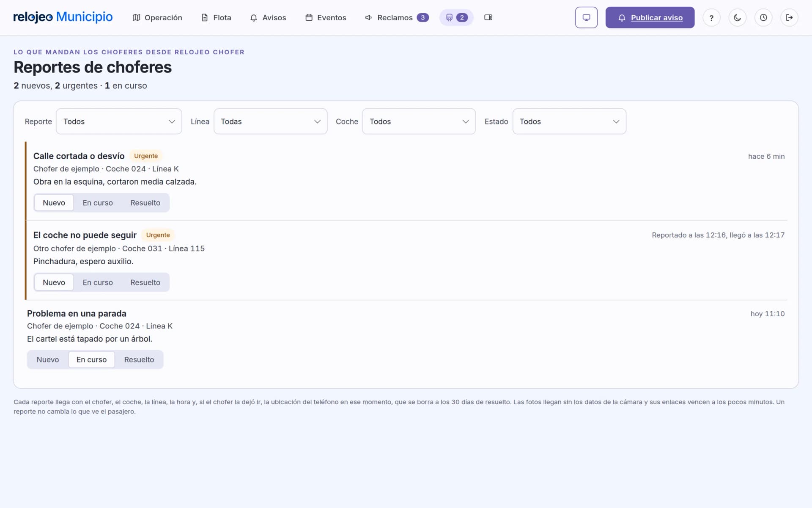This screenshot has height=508, width=812.
Task: Set Calle cortada o desvío to Nuevo
Action: coord(54,203)
